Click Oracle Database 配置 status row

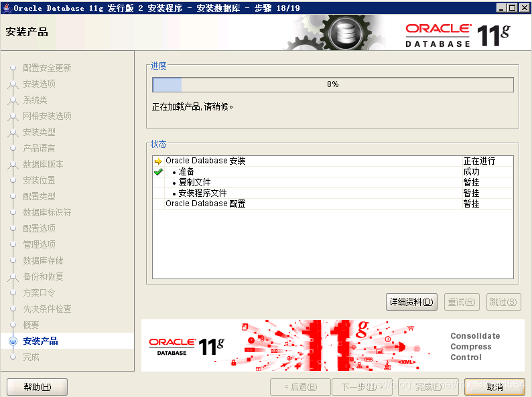tap(333, 204)
